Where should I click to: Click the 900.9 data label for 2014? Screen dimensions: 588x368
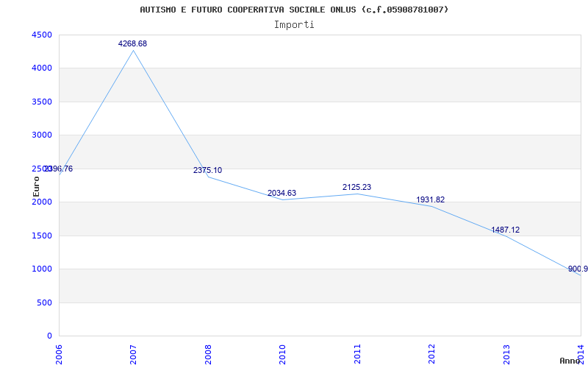click(578, 269)
